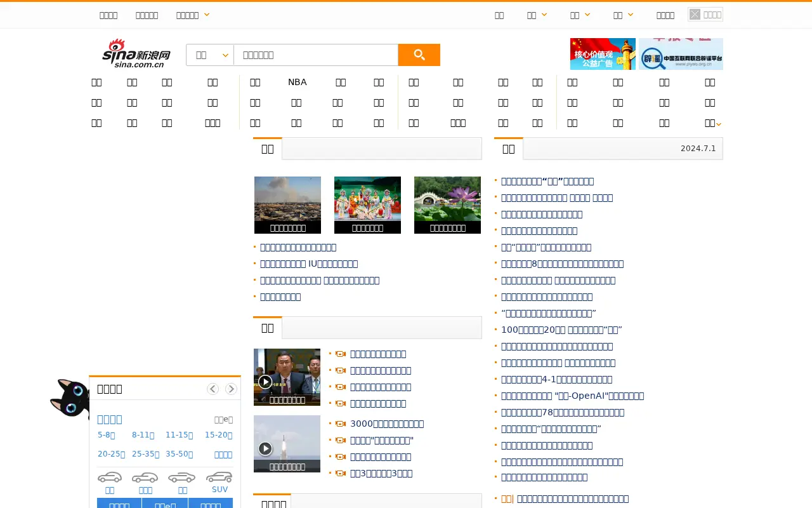Open the lotus flower news thumbnail
This screenshot has width=812, height=508.
tap(447, 205)
